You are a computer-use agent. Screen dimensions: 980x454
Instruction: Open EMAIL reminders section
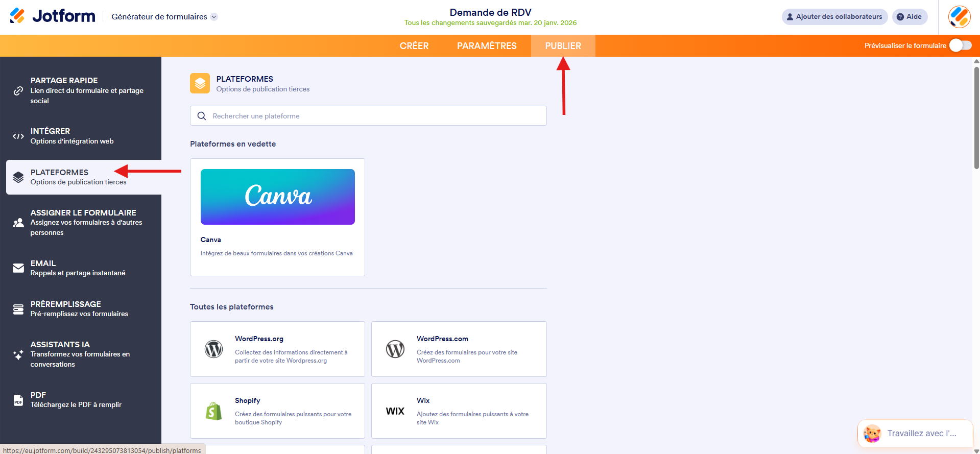point(81,268)
